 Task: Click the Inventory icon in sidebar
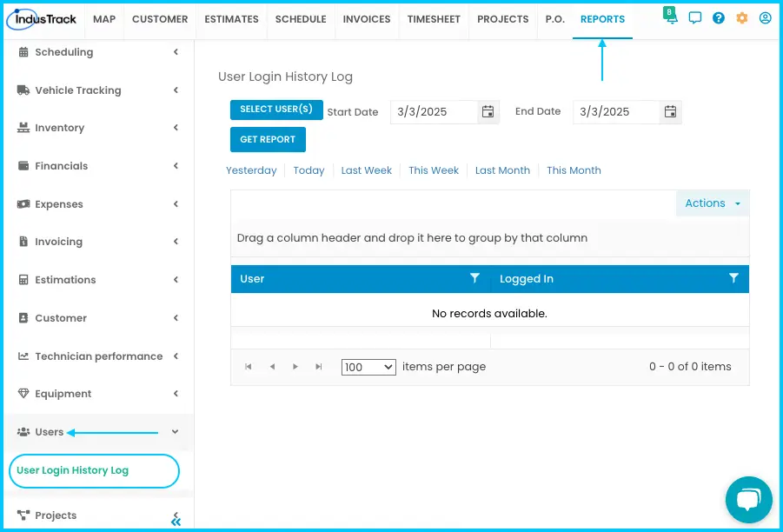pos(23,128)
